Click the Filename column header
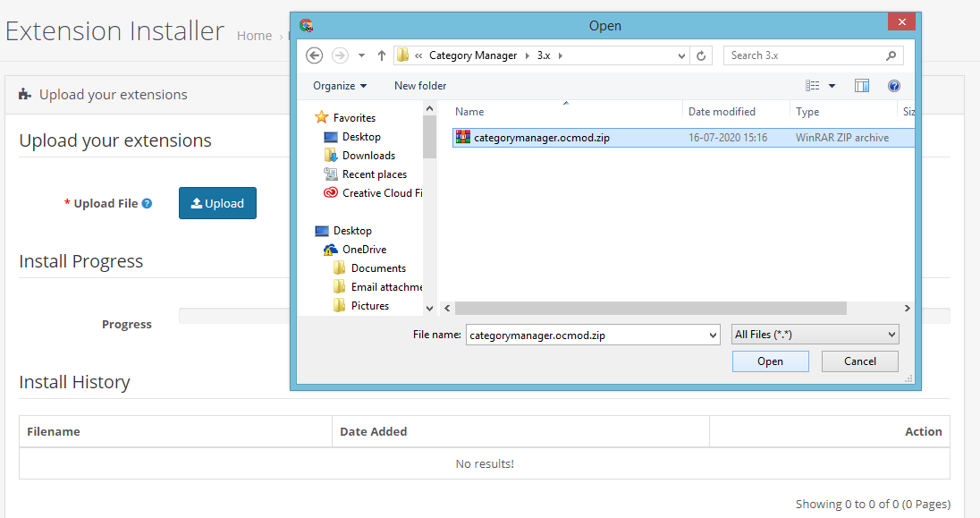This screenshot has height=518, width=980. (54, 431)
